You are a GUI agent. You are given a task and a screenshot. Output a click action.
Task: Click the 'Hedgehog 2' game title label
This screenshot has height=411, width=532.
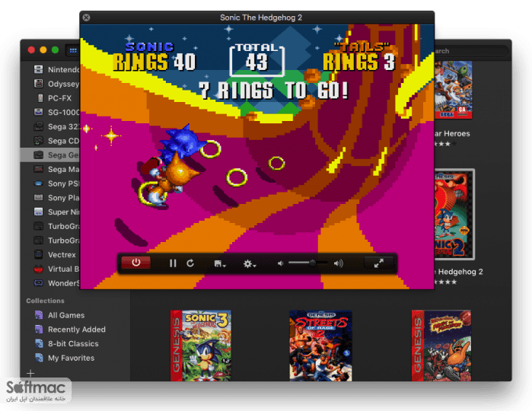click(x=460, y=272)
